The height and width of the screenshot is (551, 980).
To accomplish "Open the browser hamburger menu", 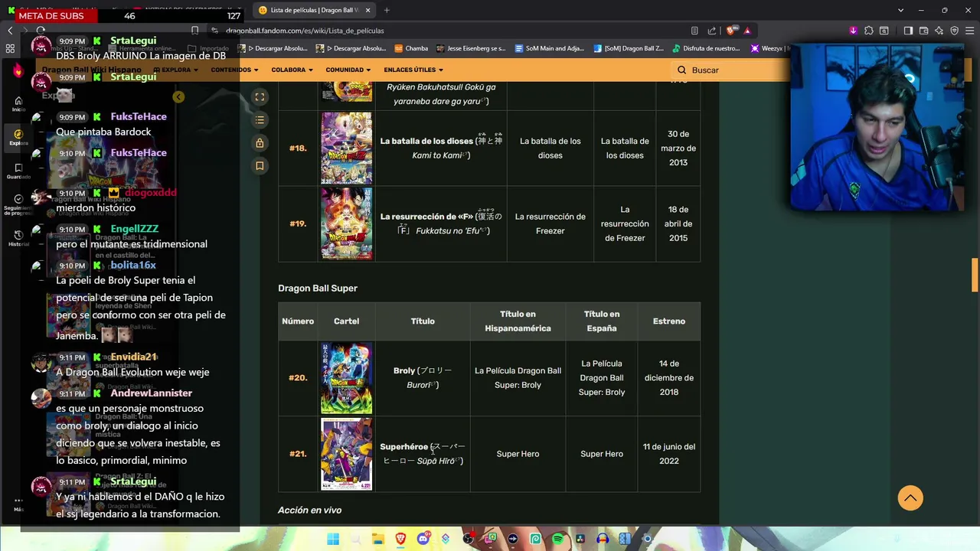I will click(x=970, y=31).
